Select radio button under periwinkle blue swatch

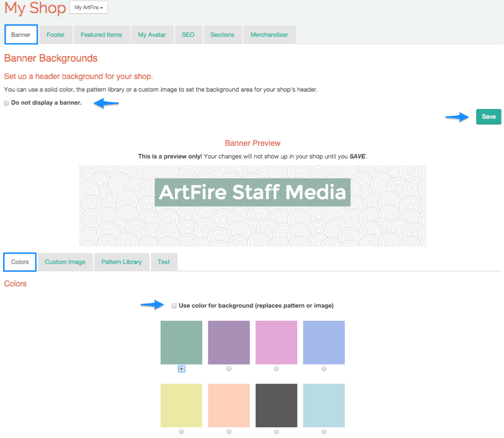pos(324,369)
